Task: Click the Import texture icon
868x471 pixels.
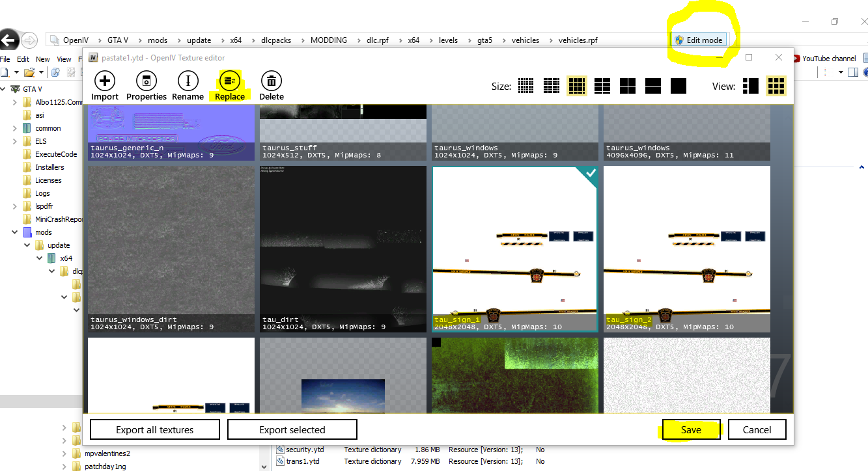Action: 104,81
